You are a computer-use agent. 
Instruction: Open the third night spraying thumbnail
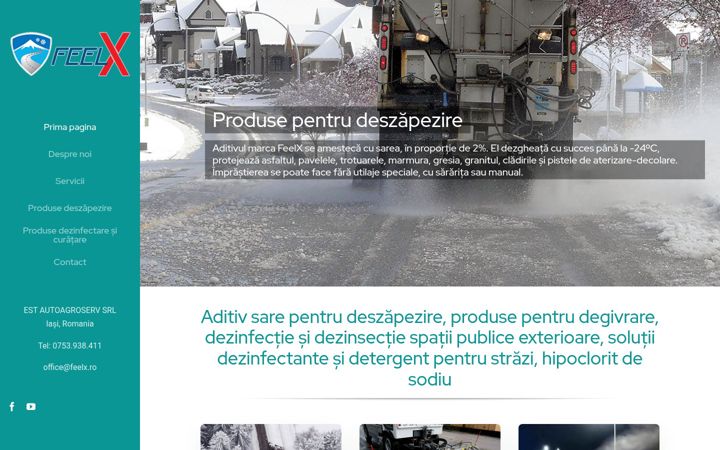point(589,437)
